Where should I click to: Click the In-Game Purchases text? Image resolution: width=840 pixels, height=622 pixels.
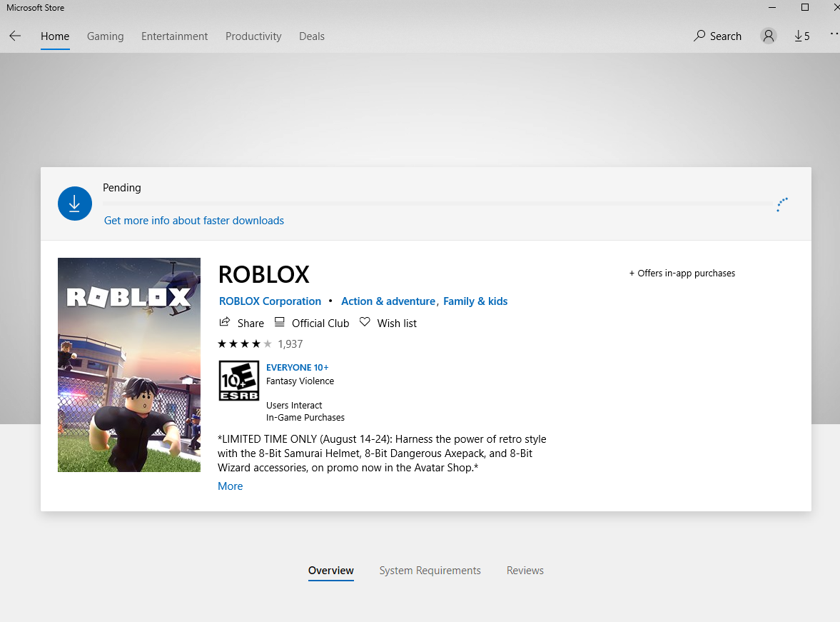(x=305, y=417)
